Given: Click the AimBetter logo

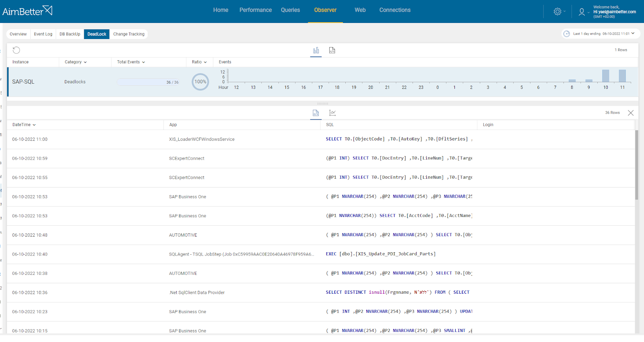Looking at the screenshot, I should pyautogui.click(x=27, y=11).
